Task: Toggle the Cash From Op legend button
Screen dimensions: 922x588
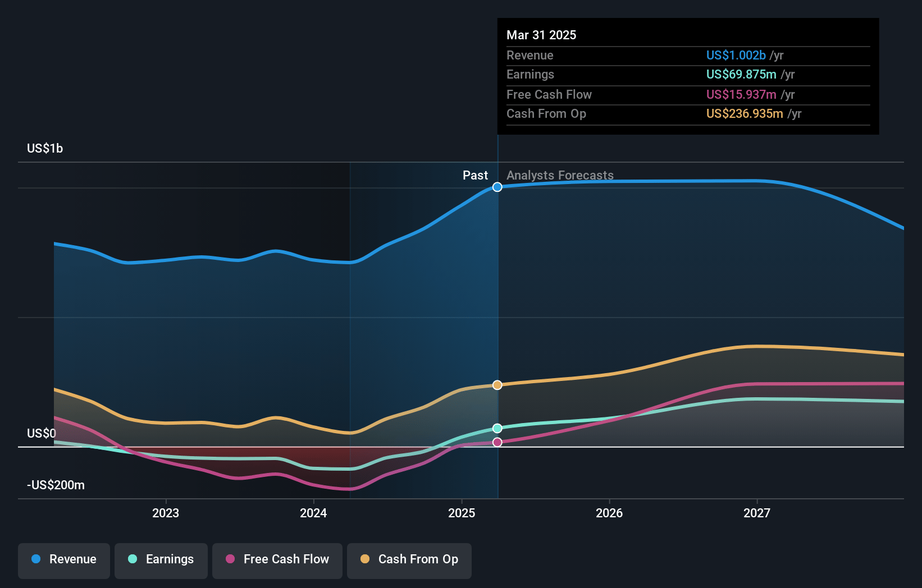Action: [x=409, y=561]
